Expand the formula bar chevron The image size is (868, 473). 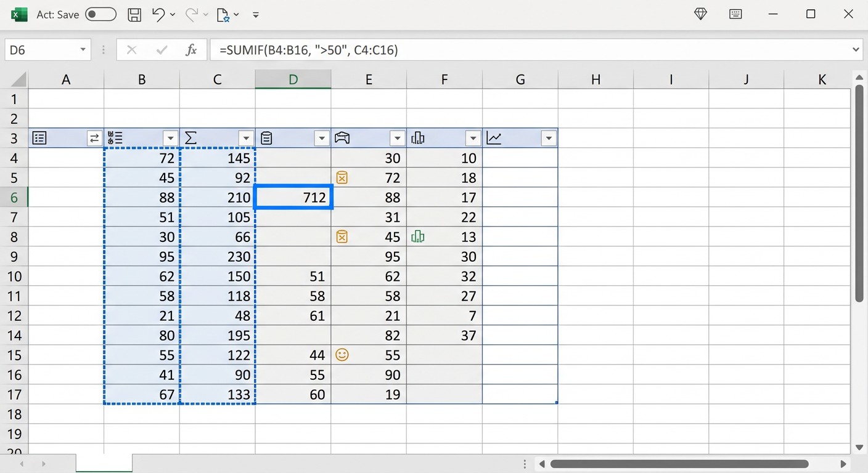(856, 50)
